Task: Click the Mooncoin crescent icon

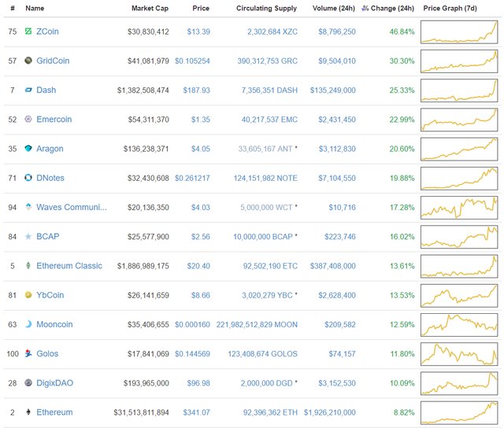Action: (x=28, y=324)
